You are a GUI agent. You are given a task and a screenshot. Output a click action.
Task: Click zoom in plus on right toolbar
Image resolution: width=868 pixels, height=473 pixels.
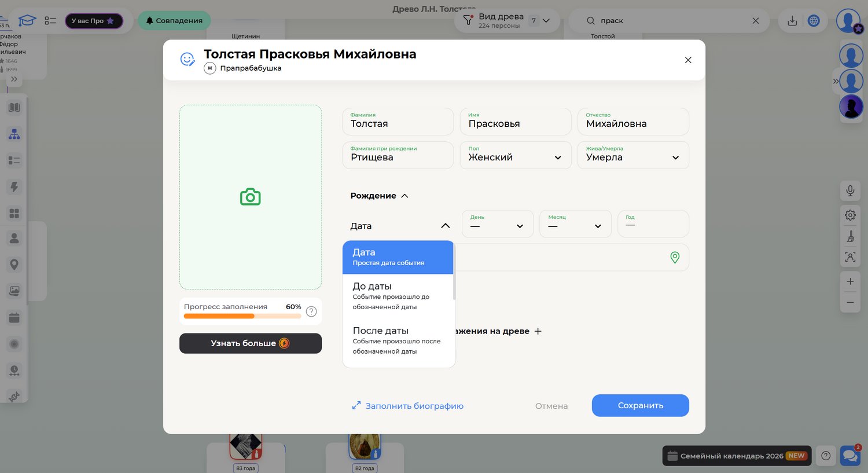click(850, 281)
